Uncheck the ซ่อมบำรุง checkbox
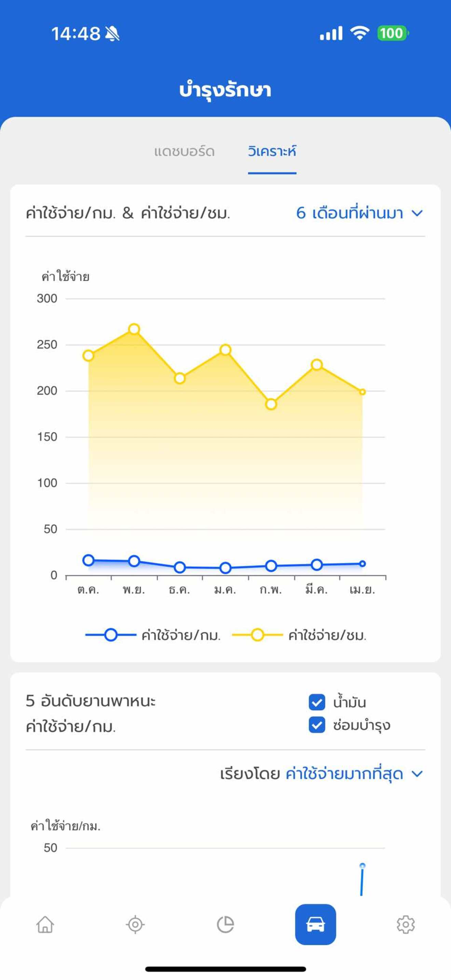The width and height of the screenshot is (451, 980). (317, 725)
